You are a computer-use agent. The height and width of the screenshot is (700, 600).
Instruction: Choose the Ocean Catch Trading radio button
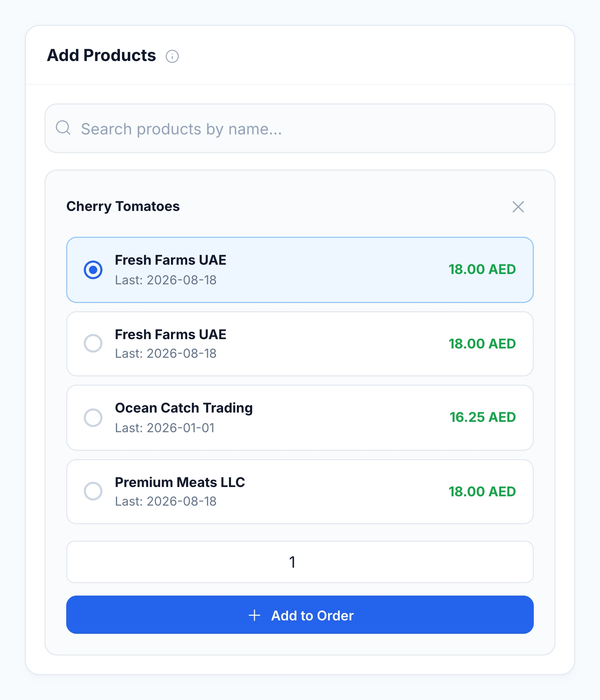click(93, 418)
